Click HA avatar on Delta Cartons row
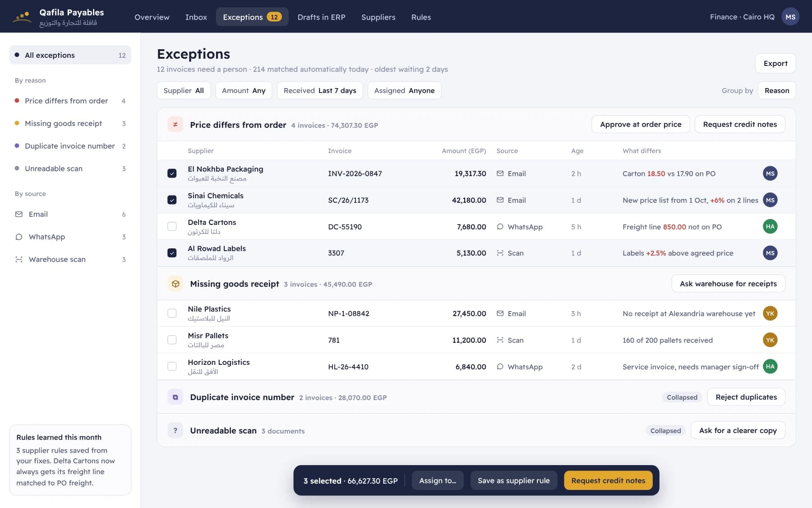 pos(770,227)
